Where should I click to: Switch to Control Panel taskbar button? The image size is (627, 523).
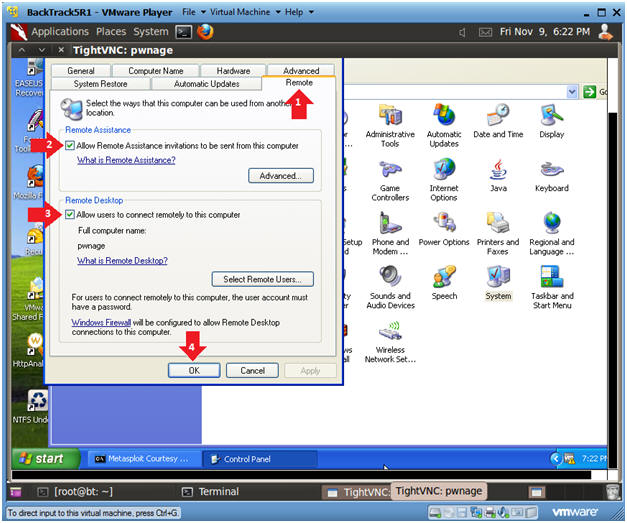[x=260, y=459]
